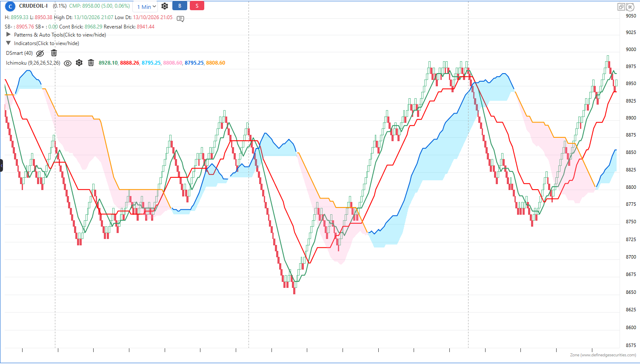Delete the DSmart (40) indicator

(x=54, y=53)
